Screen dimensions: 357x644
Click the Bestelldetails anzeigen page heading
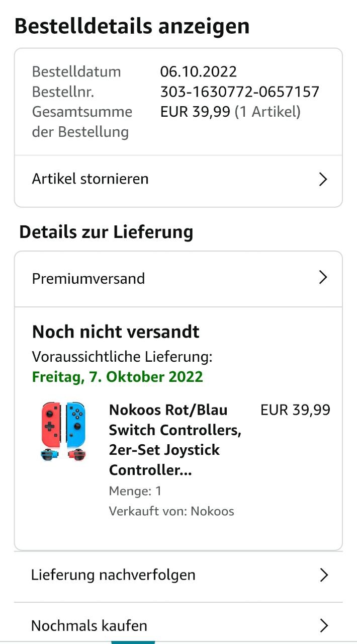coord(132,26)
